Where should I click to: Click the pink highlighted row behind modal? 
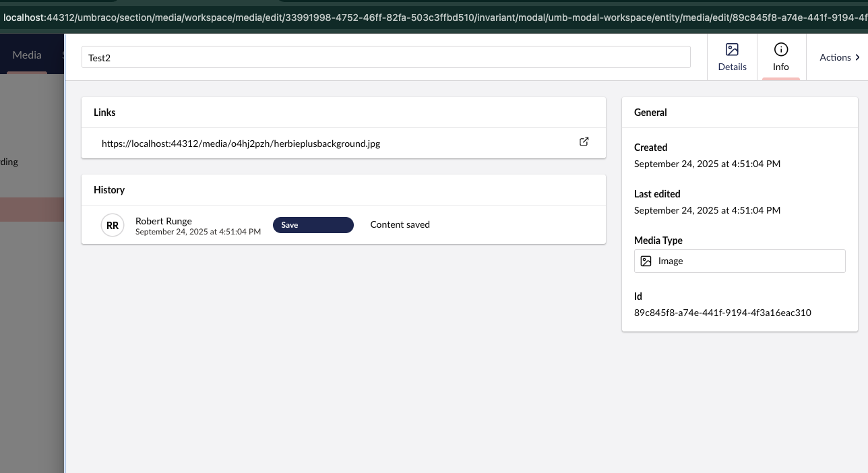tap(32, 209)
